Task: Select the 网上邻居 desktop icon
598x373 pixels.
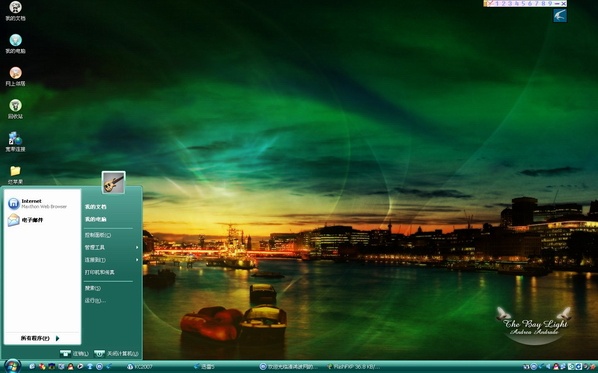Action: coord(15,77)
